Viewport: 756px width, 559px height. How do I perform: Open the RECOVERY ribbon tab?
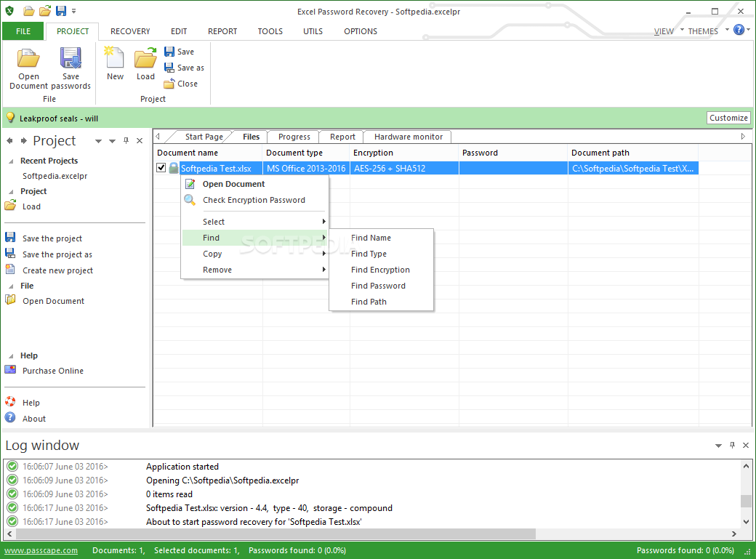[130, 31]
